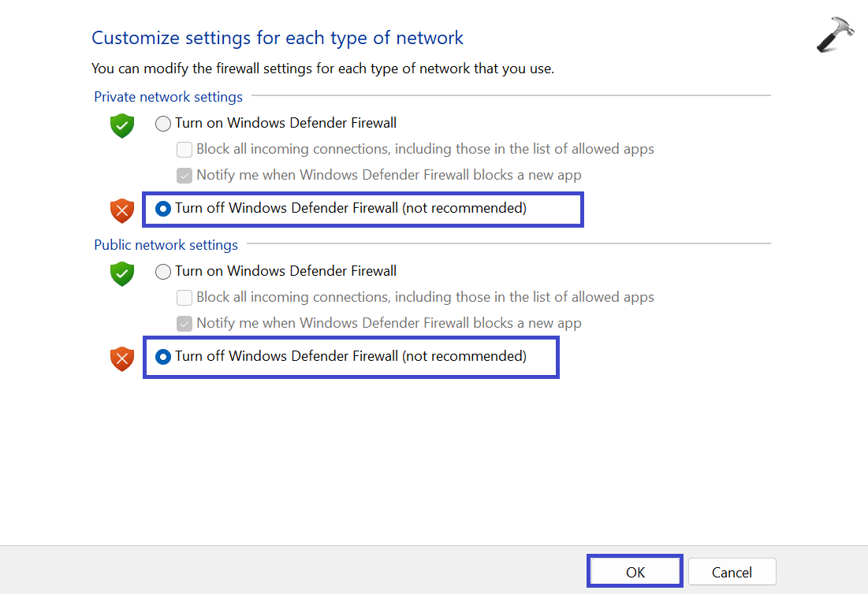This screenshot has width=868, height=594.
Task: Toggle Notify me checkbox under Public network settings
Action: 184,323
